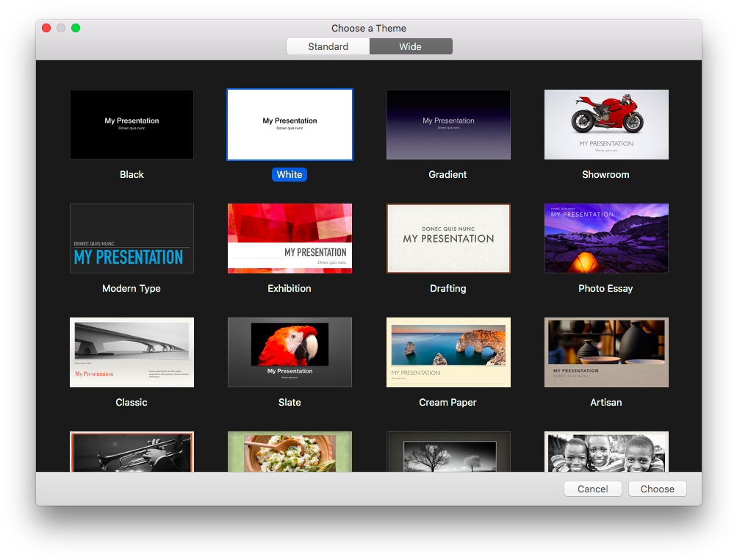This screenshot has height=560, width=737.
Task: Click the Cancel button
Action: coord(592,488)
